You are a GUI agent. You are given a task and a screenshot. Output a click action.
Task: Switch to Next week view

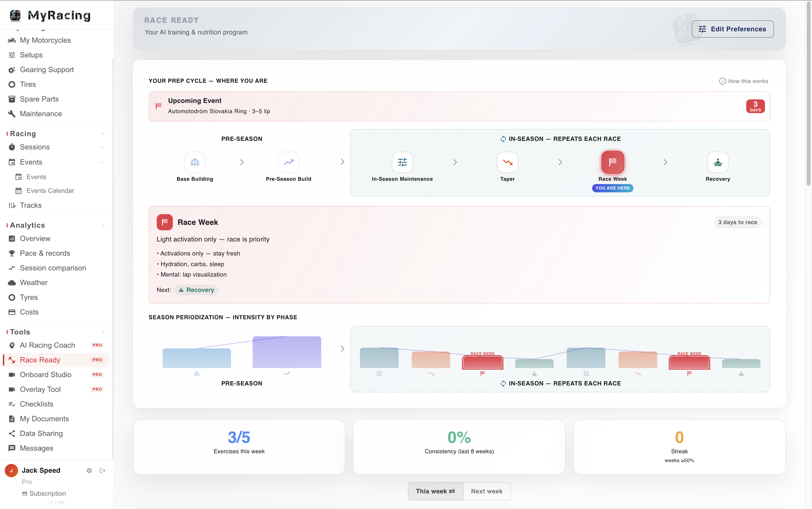pyautogui.click(x=486, y=491)
